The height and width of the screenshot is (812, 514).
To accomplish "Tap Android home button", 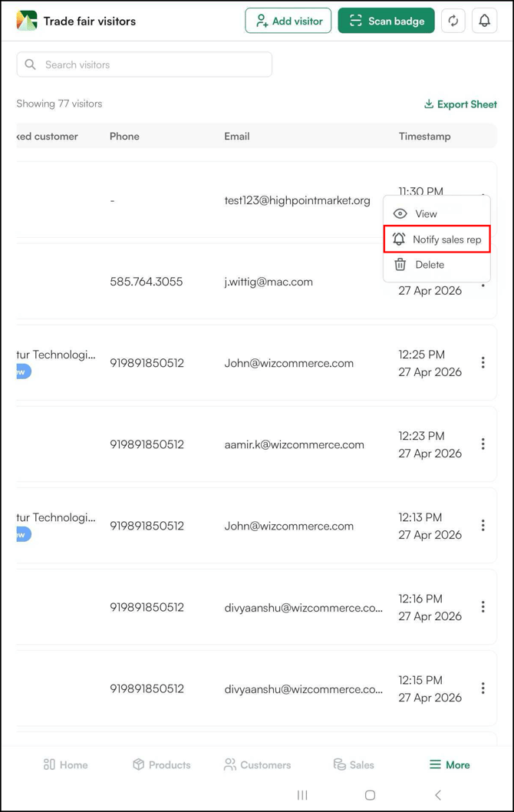I will point(370,795).
